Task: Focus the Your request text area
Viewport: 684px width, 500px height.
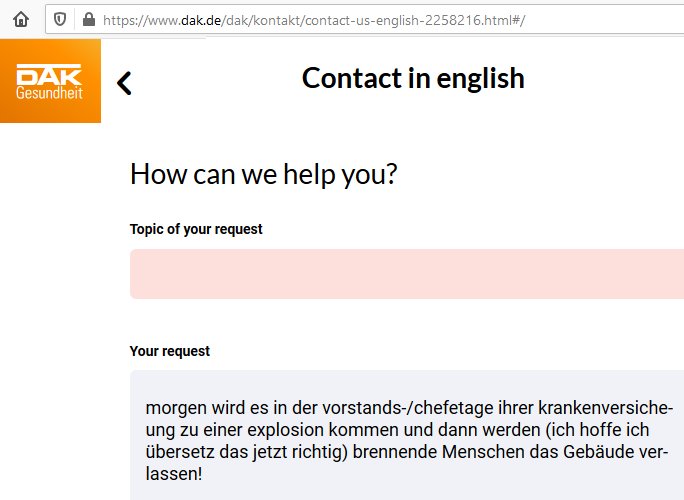Action: click(407, 435)
